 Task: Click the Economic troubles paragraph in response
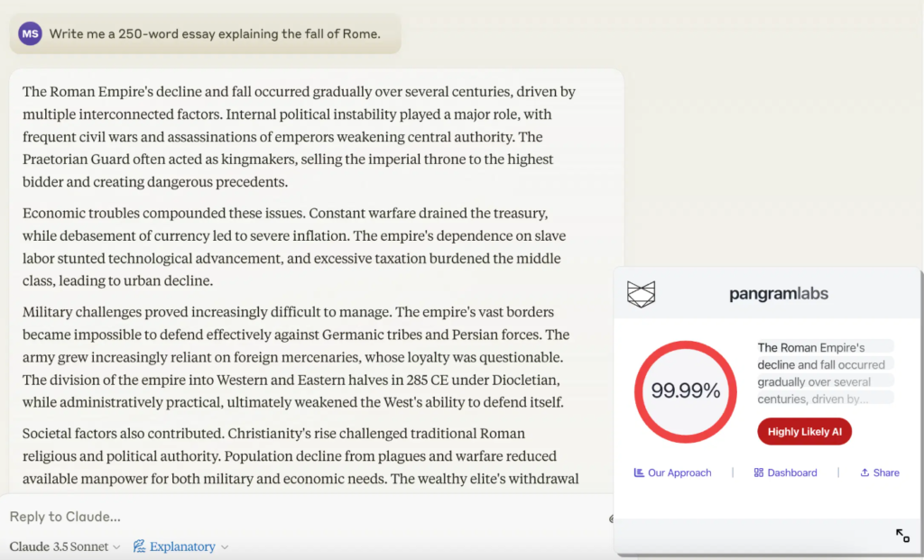tap(291, 247)
